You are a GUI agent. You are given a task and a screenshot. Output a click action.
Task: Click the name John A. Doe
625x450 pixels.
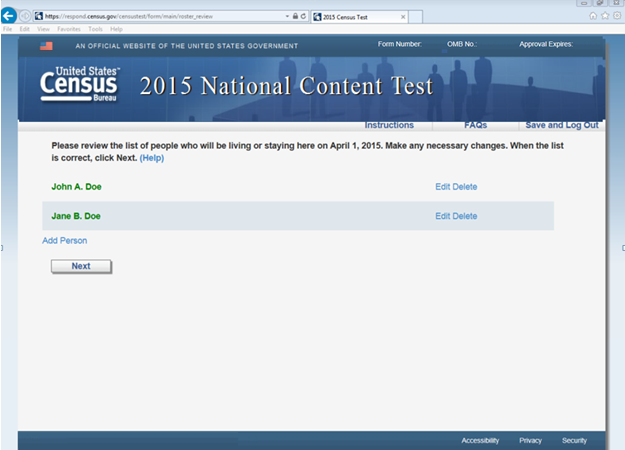click(76, 187)
